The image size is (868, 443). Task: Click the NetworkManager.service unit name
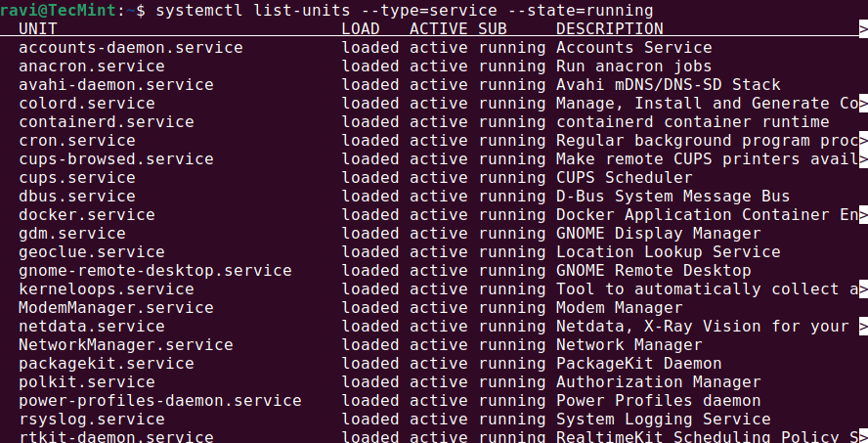pyautogui.click(x=126, y=345)
